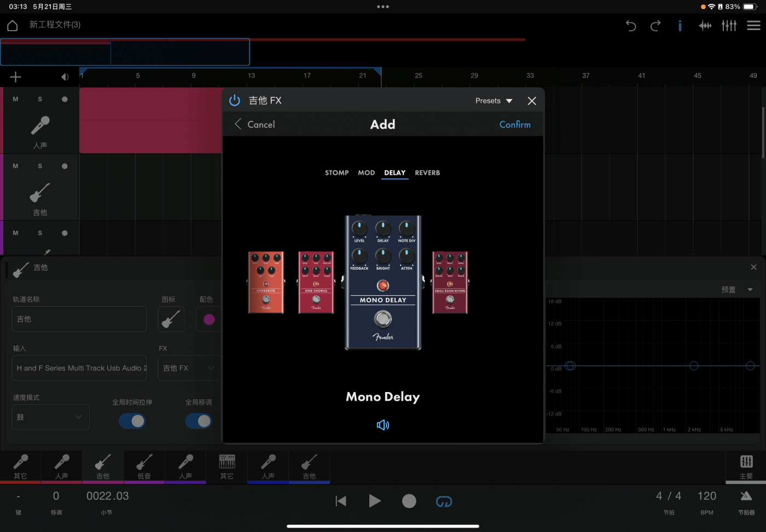This screenshot has height=532, width=766.
Task: Open the 速度模式 鼓 dropdown
Action: click(50, 417)
